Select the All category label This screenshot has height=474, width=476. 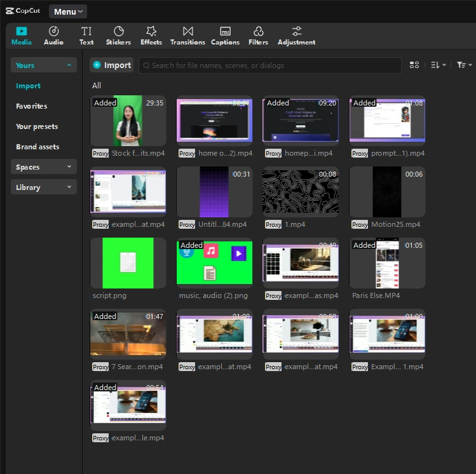tap(96, 86)
